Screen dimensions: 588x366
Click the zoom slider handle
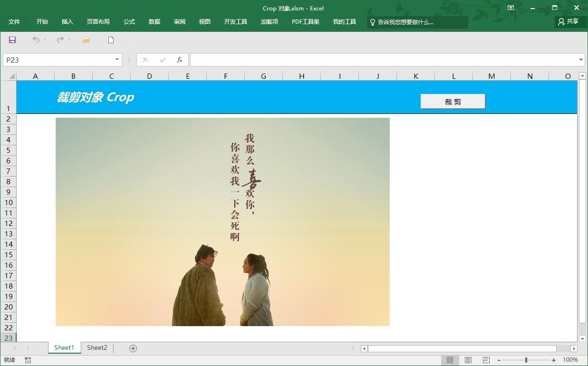coord(526,360)
